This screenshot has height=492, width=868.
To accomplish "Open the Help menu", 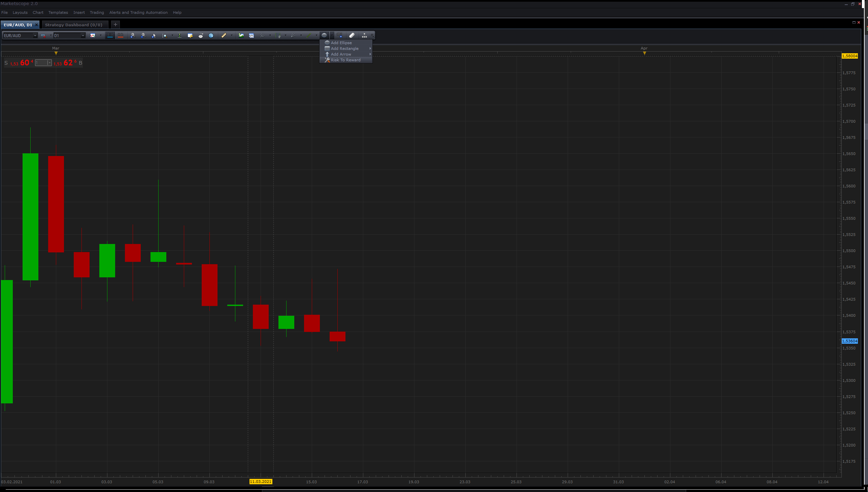I will click(177, 12).
